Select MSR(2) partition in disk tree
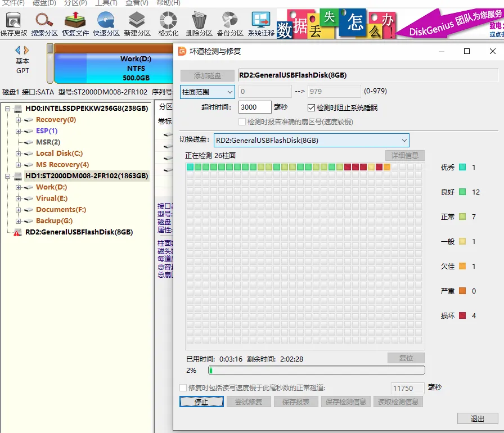The width and height of the screenshot is (504, 433). (48, 142)
